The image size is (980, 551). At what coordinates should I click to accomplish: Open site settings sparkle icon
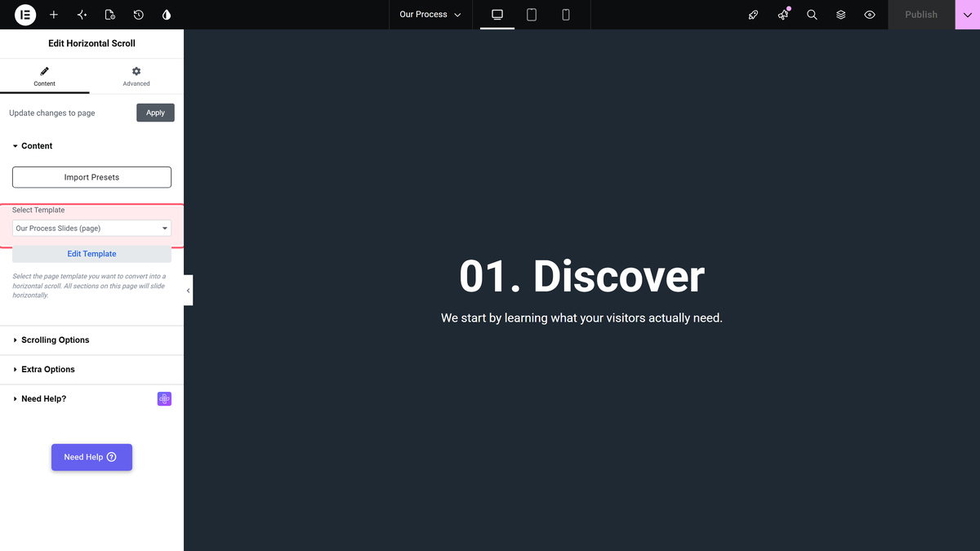pos(82,15)
